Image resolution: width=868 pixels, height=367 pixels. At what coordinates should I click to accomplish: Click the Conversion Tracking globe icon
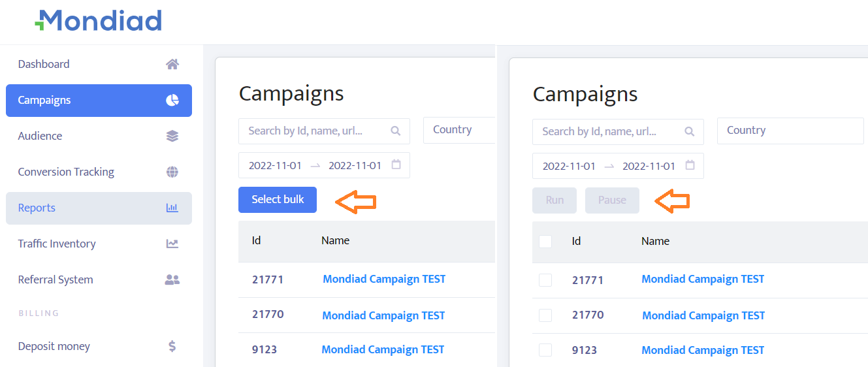click(x=172, y=172)
